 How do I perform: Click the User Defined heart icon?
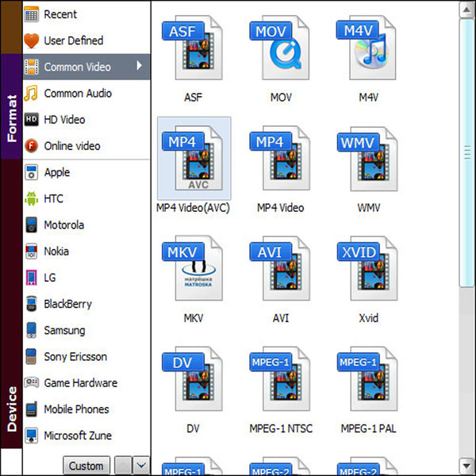[31, 40]
